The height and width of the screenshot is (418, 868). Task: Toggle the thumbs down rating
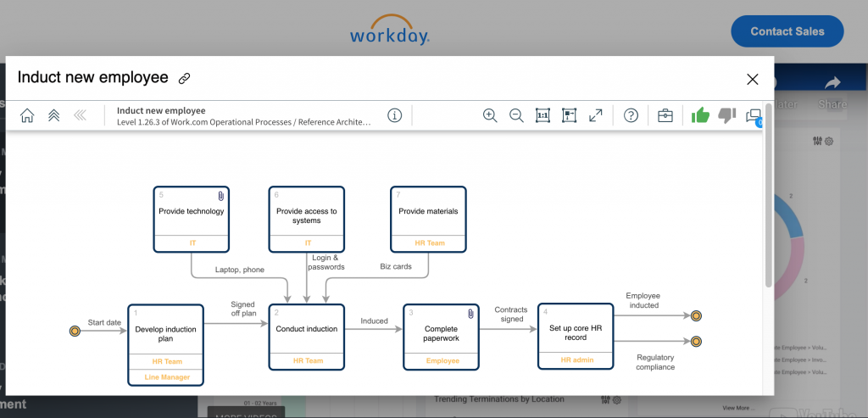[x=726, y=116]
